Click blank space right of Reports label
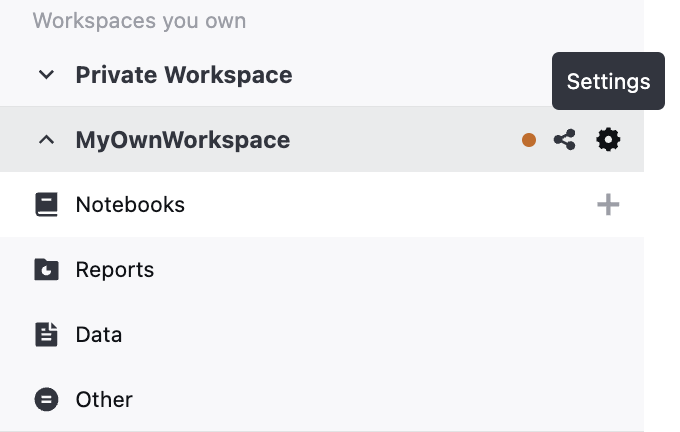Image resolution: width=680 pixels, height=432 pixels. [400, 270]
